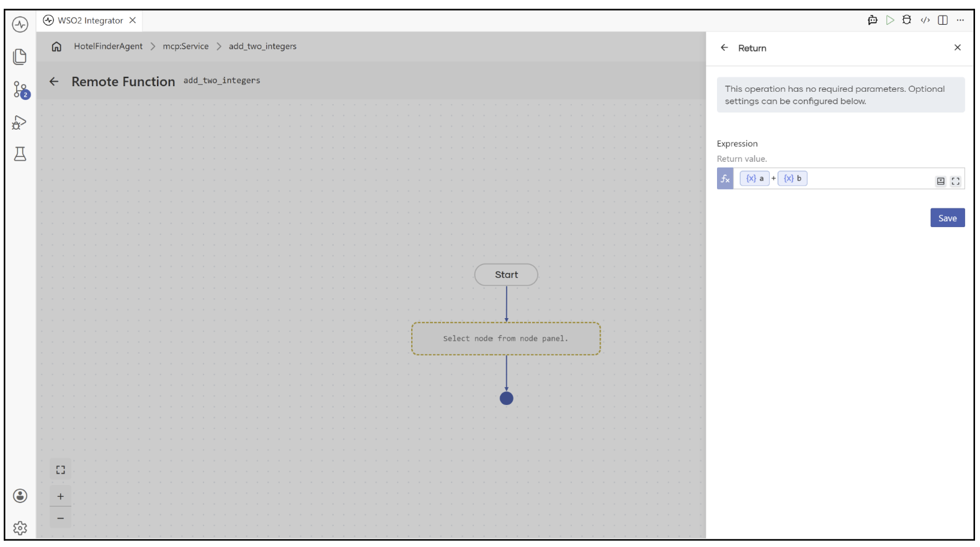Click the 'Select node from node panel' placeholder

tap(506, 339)
